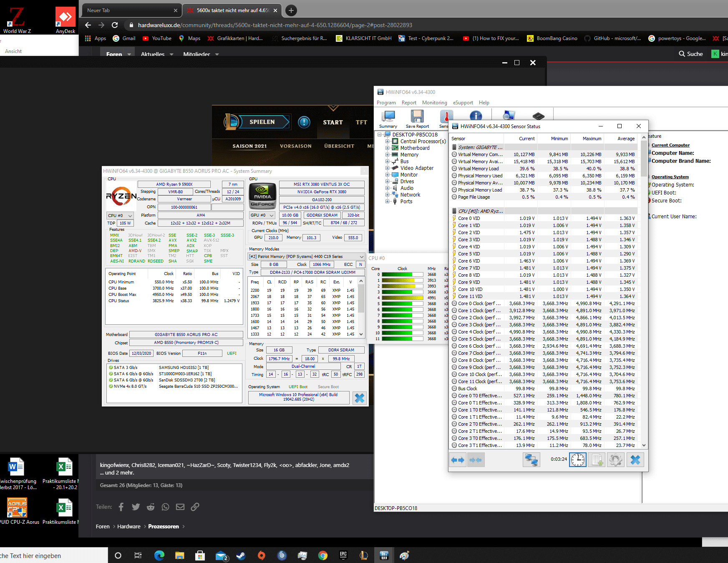This screenshot has height=563, width=728.
Task: Click the black chip toolbar icon
Action: [x=539, y=116]
